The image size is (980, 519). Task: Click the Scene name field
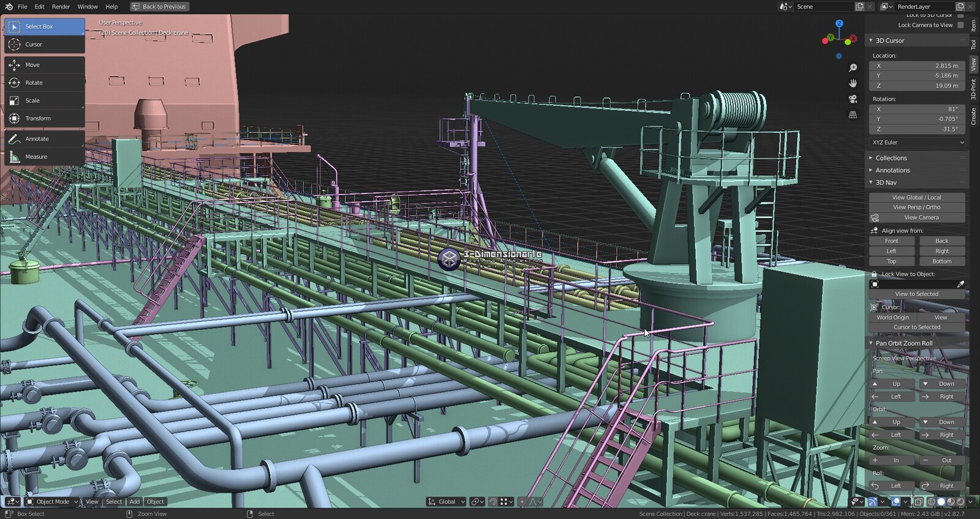pos(823,6)
